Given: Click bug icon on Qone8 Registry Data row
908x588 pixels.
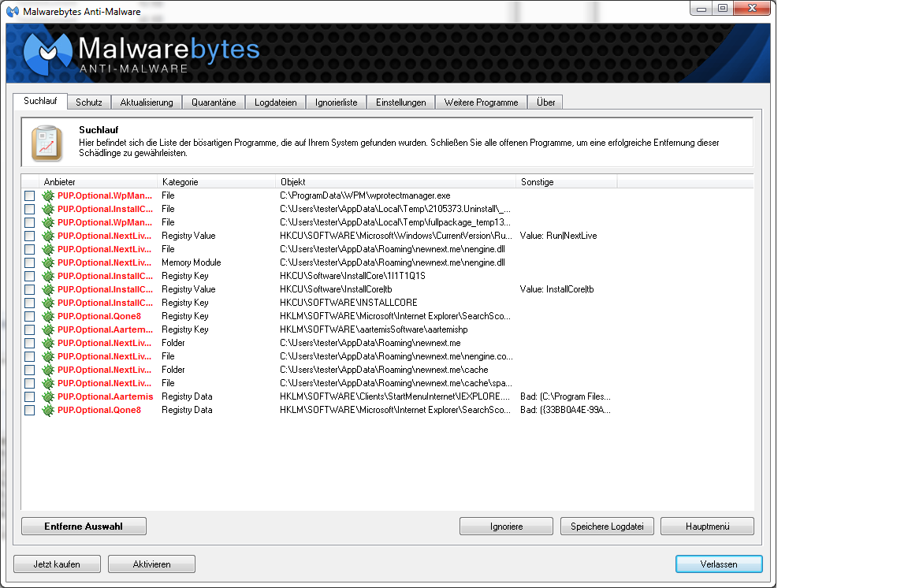Looking at the screenshot, I should pos(48,410).
